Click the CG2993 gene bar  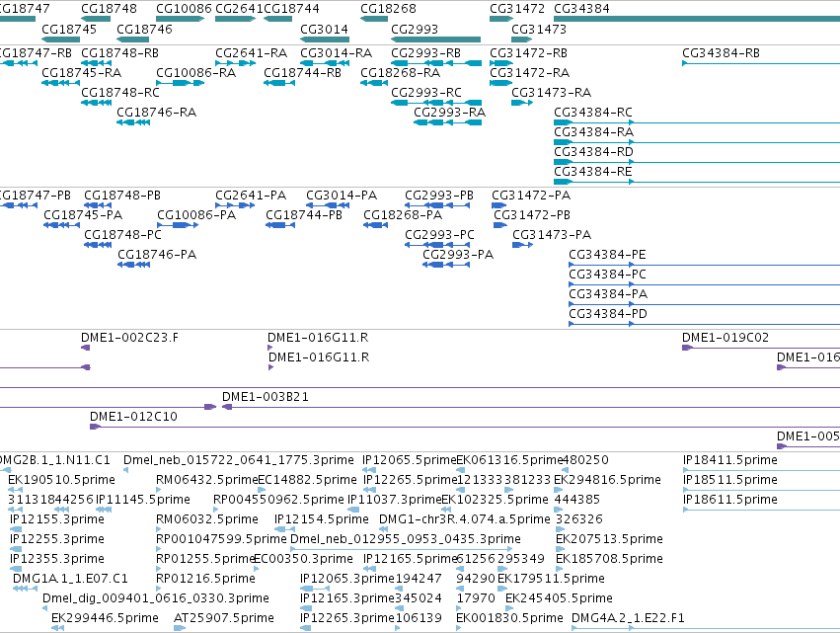click(x=436, y=40)
